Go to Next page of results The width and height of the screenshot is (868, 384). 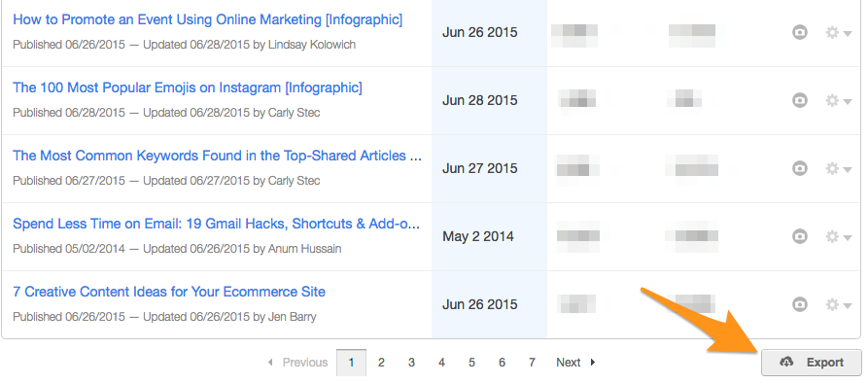coord(575,363)
